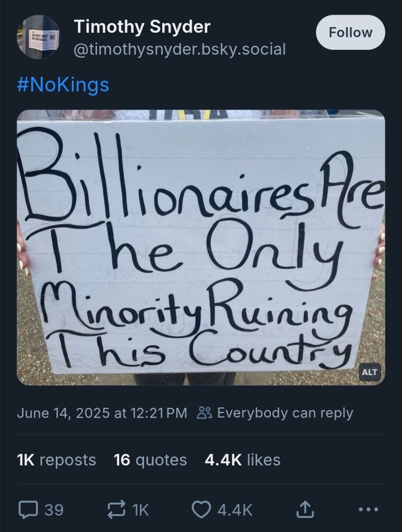Open the @timothysnyder.bsky.social handle
402x532 pixels.
pos(180,49)
